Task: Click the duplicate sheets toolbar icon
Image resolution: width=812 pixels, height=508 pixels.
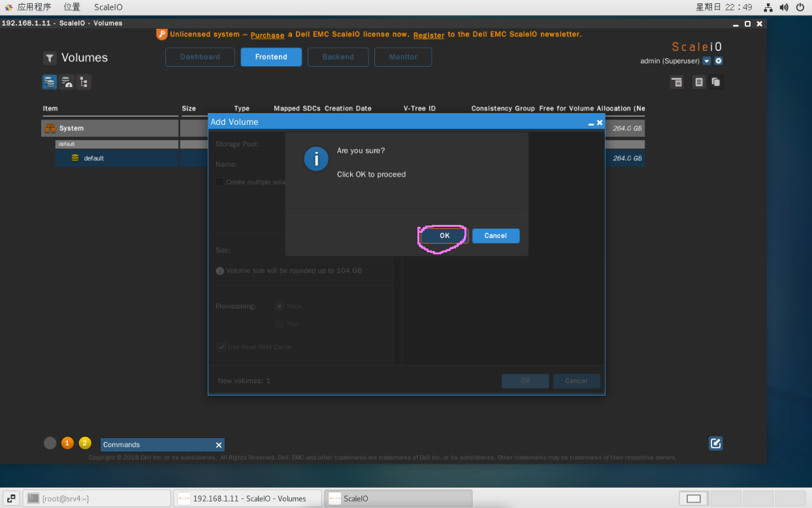Action: pos(716,82)
